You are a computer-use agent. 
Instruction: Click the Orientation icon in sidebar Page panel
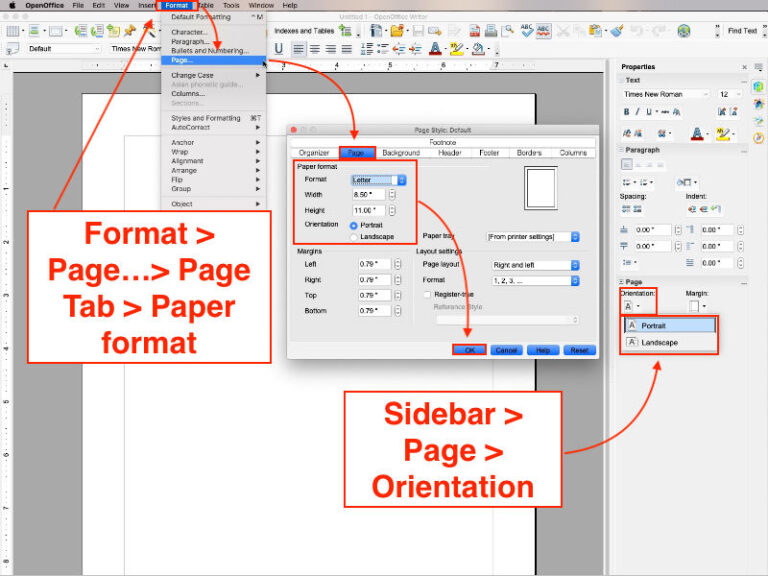(629, 306)
